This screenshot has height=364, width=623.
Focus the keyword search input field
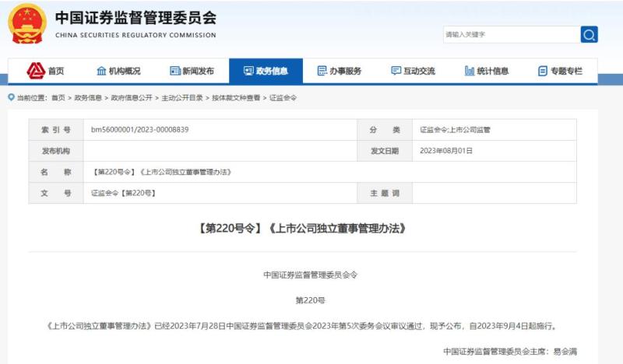pos(512,34)
